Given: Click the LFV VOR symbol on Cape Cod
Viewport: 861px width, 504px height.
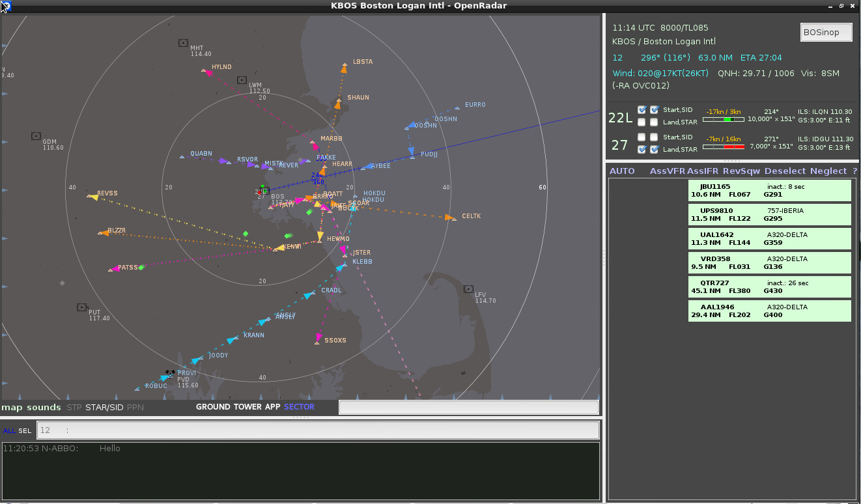Looking at the screenshot, I should tap(468, 288).
